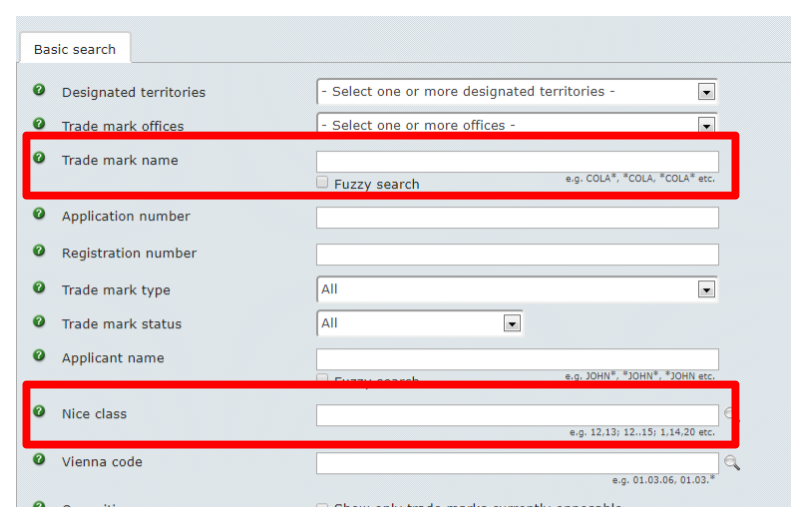Image resolution: width=802 pixels, height=526 pixels.
Task: Focus the Trade mark name field
Action: tap(517, 162)
